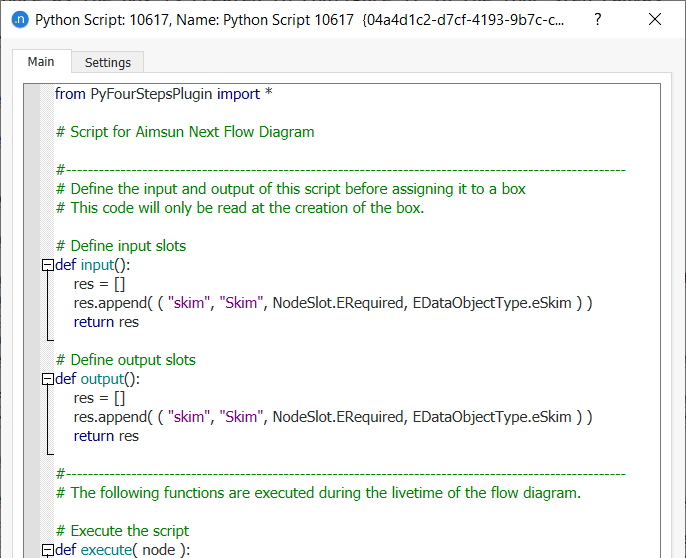Click the Aimsun app icon in title bar
The image size is (686, 558).
[20, 20]
